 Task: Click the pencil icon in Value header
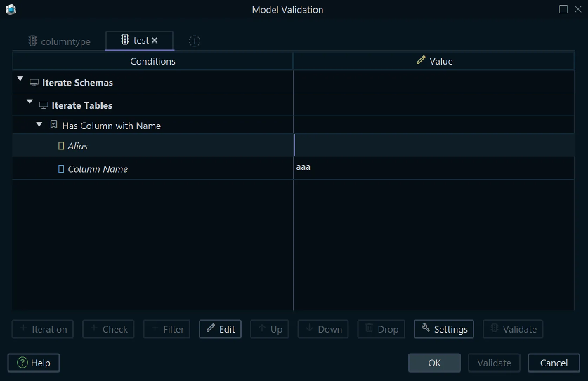pos(421,60)
